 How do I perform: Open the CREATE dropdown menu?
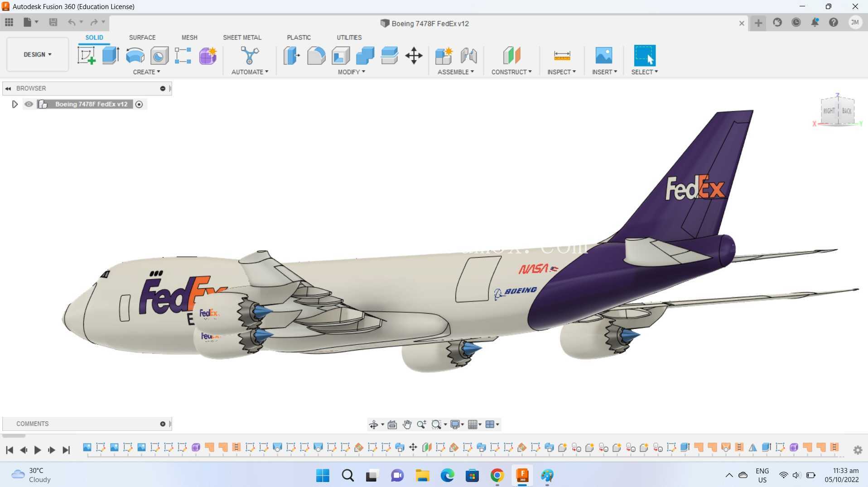click(146, 72)
